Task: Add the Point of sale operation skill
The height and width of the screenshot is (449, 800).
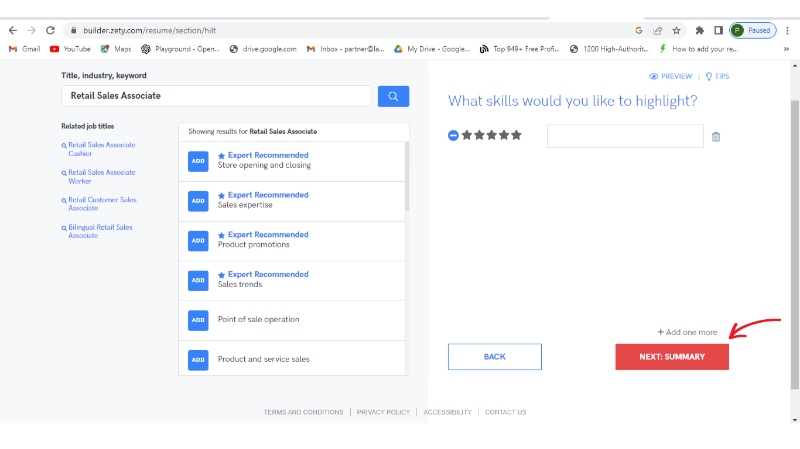Action: (x=198, y=320)
